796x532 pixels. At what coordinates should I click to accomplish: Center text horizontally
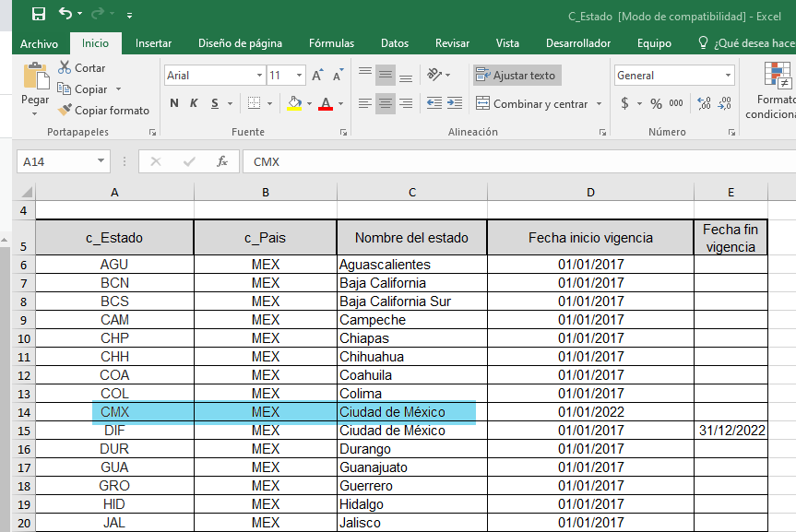pos(386,103)
